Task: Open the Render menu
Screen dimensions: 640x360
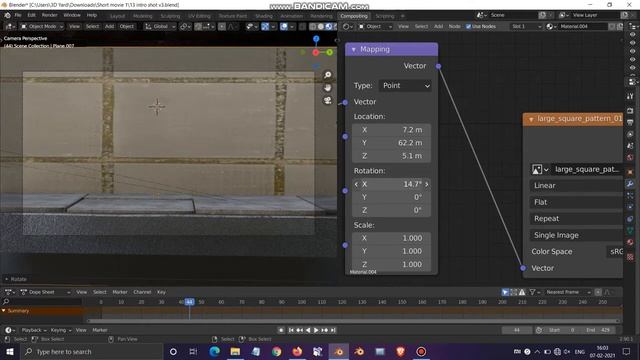Action: 49,16
